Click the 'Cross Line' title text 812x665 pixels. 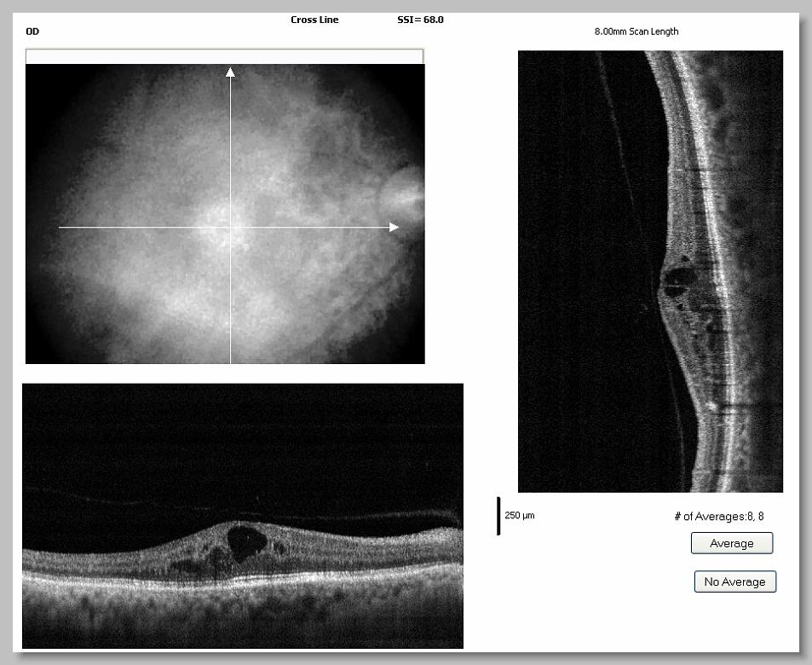314,20
